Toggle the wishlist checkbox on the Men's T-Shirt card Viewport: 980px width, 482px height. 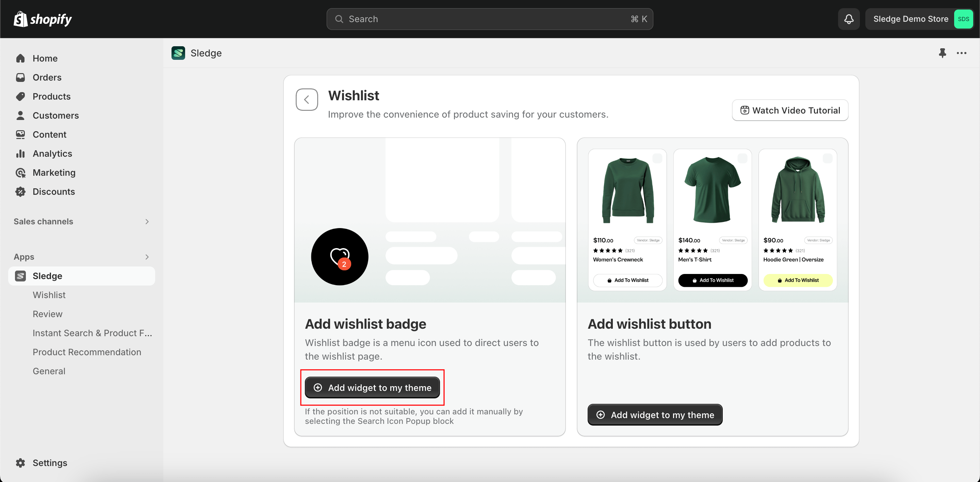pyautogui.click(x=742, y=158)
